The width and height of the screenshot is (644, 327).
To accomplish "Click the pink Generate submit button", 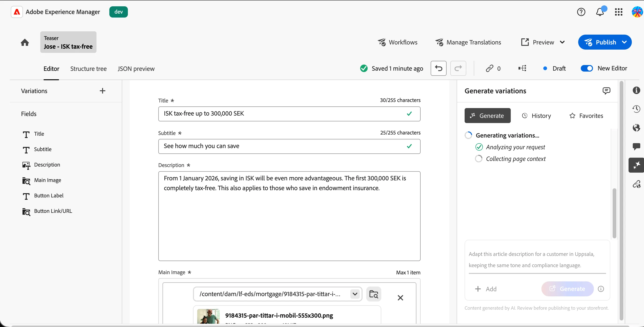I will [x=567, y=289].
